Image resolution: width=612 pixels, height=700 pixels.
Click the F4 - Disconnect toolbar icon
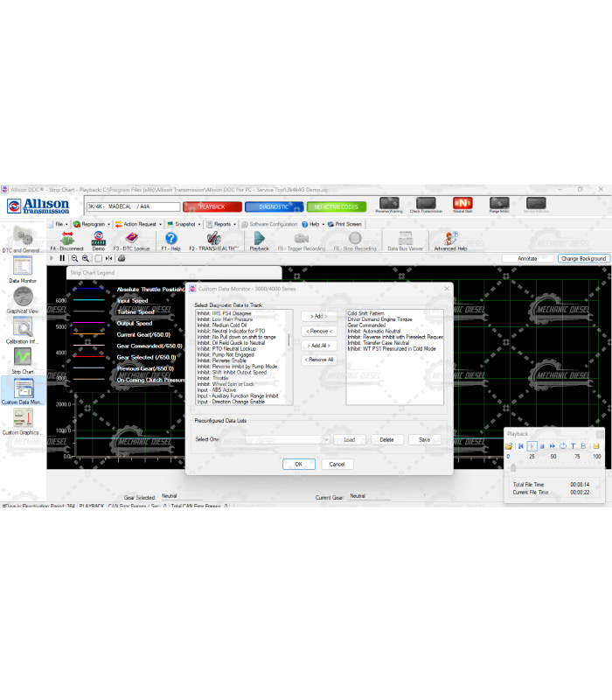(66, 239)
